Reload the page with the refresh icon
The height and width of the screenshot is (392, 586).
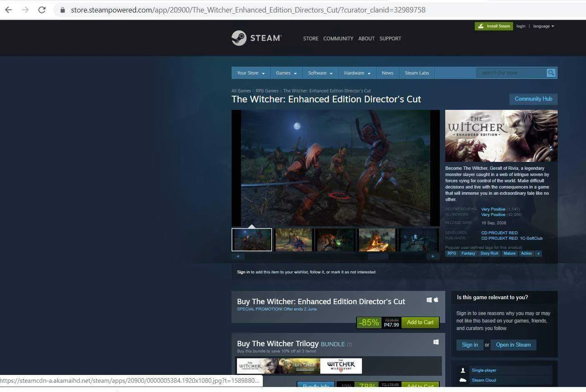42,10
